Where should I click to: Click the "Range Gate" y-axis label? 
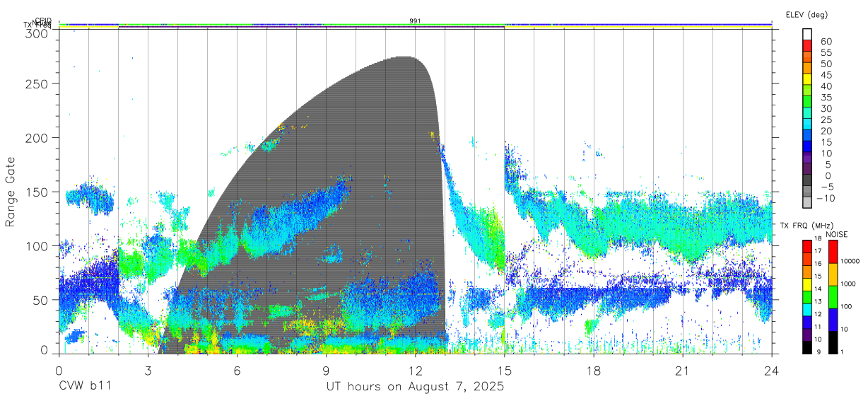pyautogui.click(x=11, y=192)
